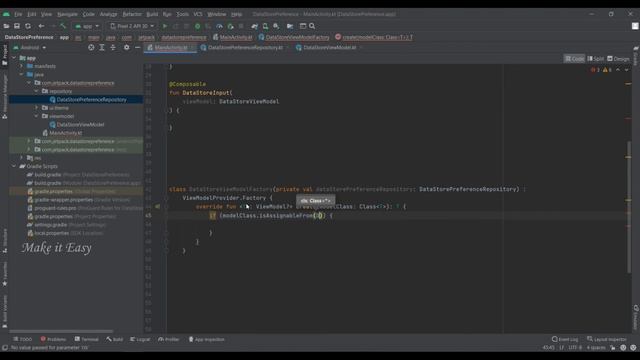Viewport: 640px width, 360px height.
Task: Open the VCS menu
Action: (198, 14)
